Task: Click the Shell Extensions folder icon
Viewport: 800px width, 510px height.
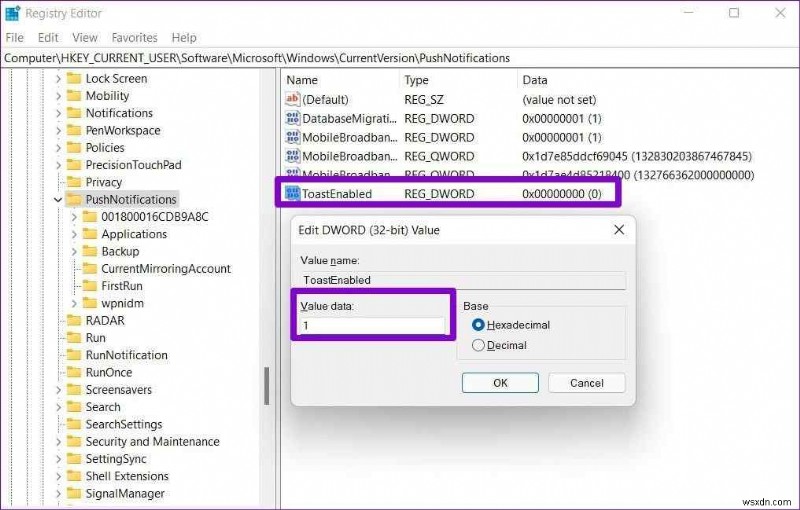Action: click(74, 476)
